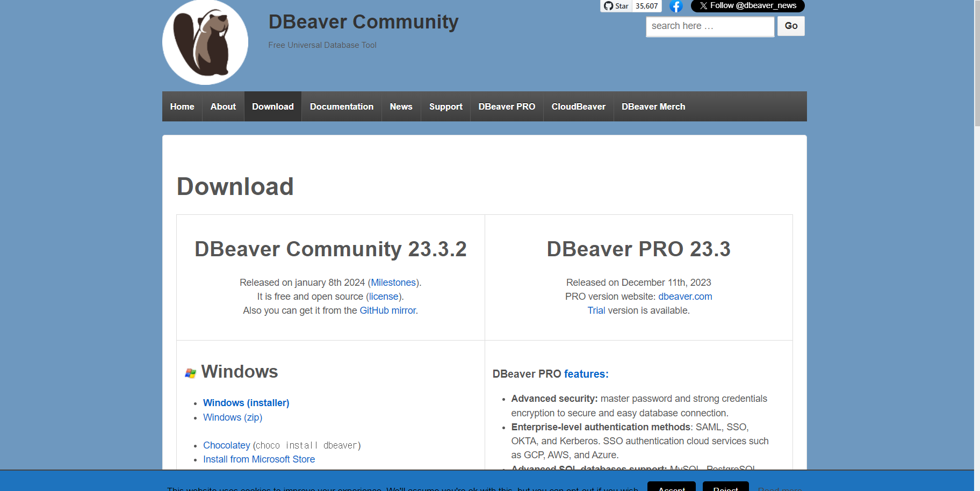The image size is (980, 491).
Task: Open the license link
Action: coord(384,297)
